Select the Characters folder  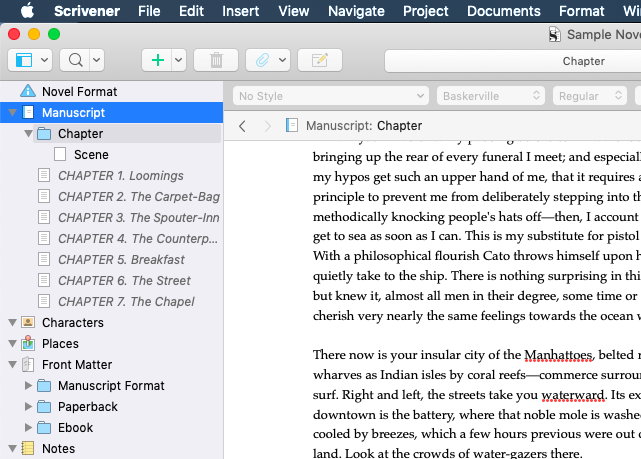[x=73, y=322]
